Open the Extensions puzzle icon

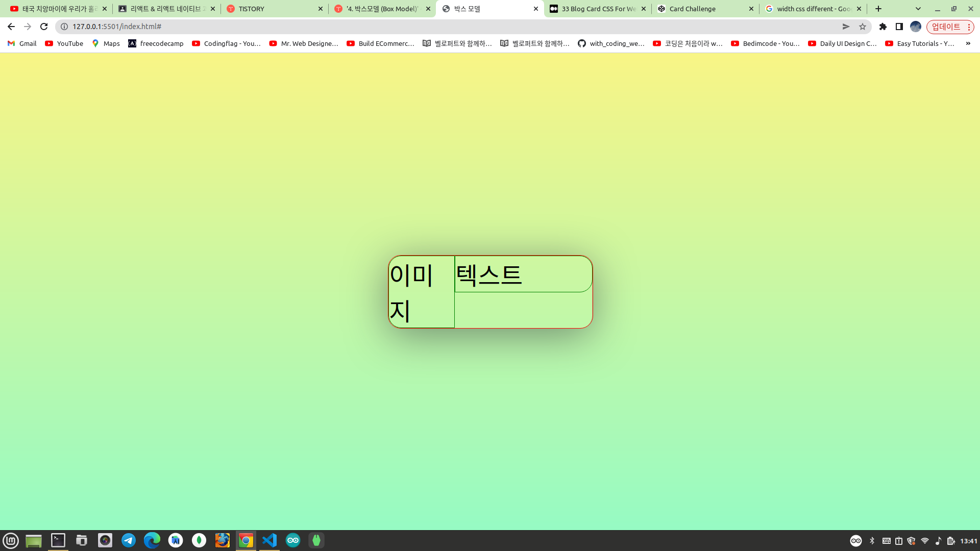pos(883,27)
